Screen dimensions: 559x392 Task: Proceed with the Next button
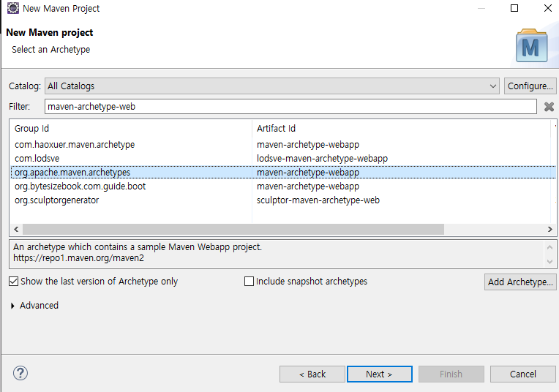(x=379, y=374)
